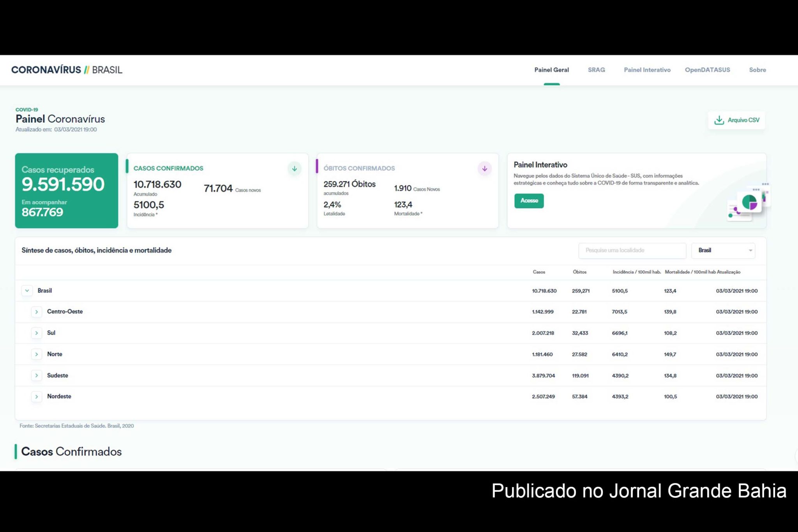Click the Óbitos column header

579,272
